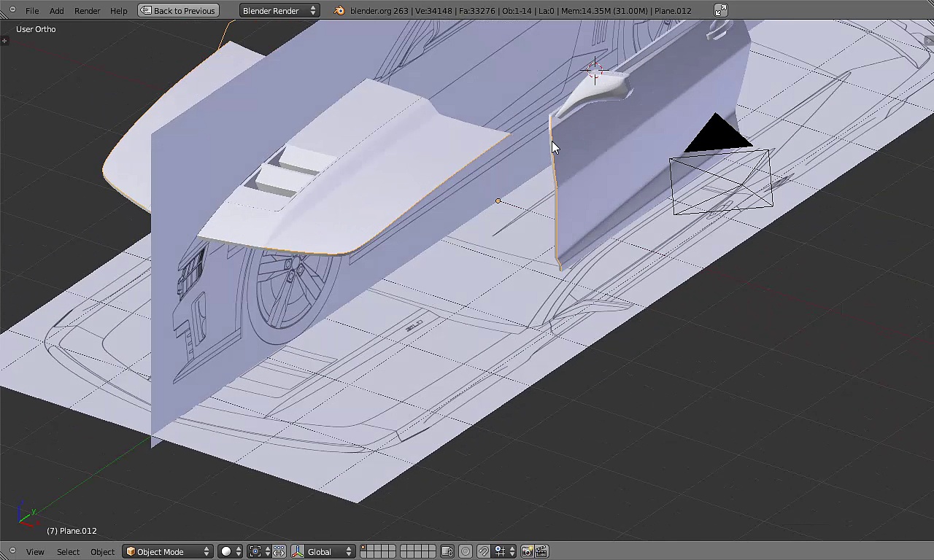Toggle the last layer in the second layer block
This screenshot has width=934, height=560.
pos(433,555)
